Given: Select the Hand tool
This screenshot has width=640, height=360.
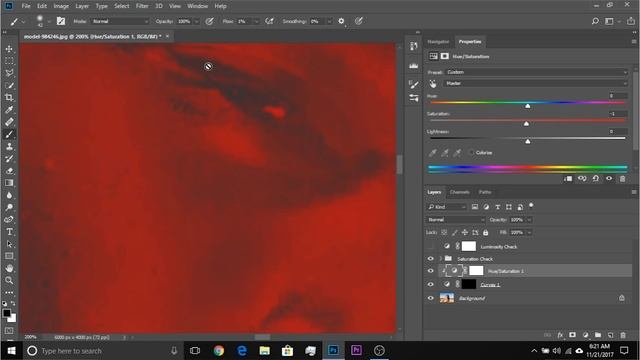Looking at the screenshot, I should tap(9, 269).
